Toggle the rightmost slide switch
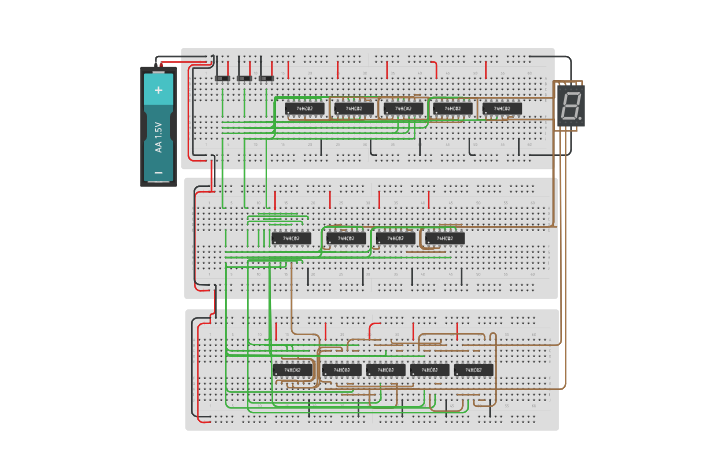The height and width of the screenshot is (453, 725). click(266, 78)
